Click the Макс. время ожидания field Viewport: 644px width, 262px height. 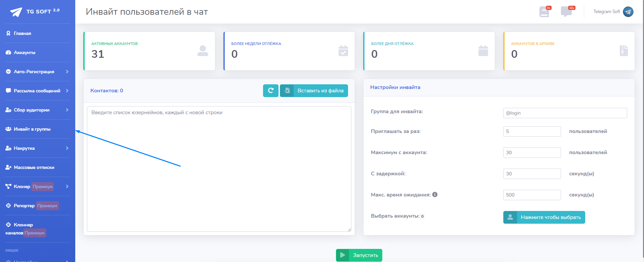click(532, 195)
